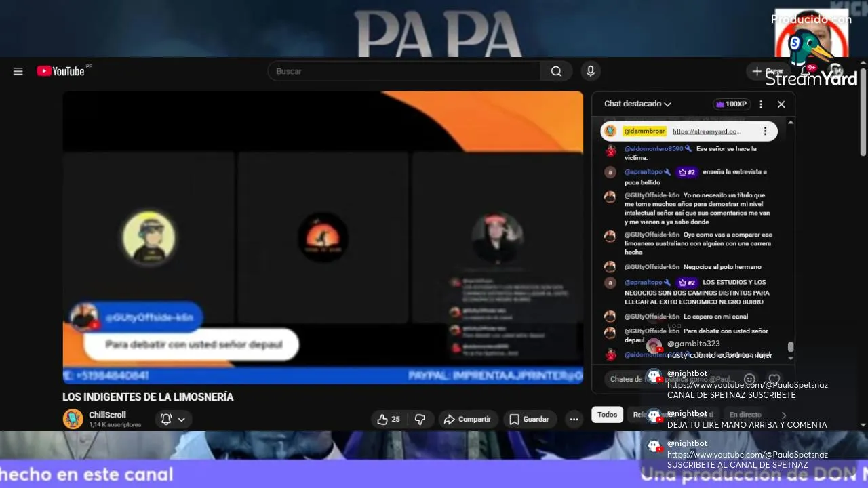868x488 pixels.
Task: Open the YouTube hamburger guide menu
Action: (x=18, y=71)
